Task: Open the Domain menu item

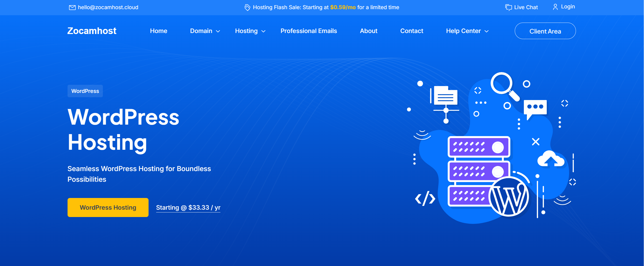Action: 201,31
